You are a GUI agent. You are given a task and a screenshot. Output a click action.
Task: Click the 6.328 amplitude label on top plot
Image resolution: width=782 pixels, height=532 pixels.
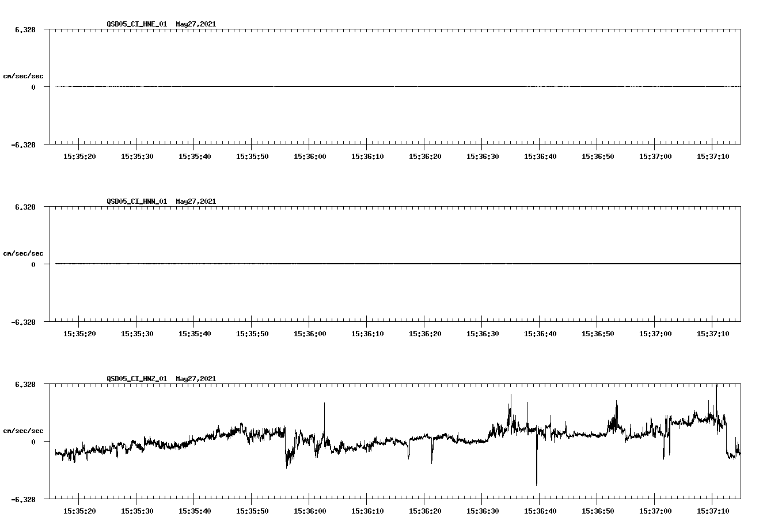[x=26, y=28]
